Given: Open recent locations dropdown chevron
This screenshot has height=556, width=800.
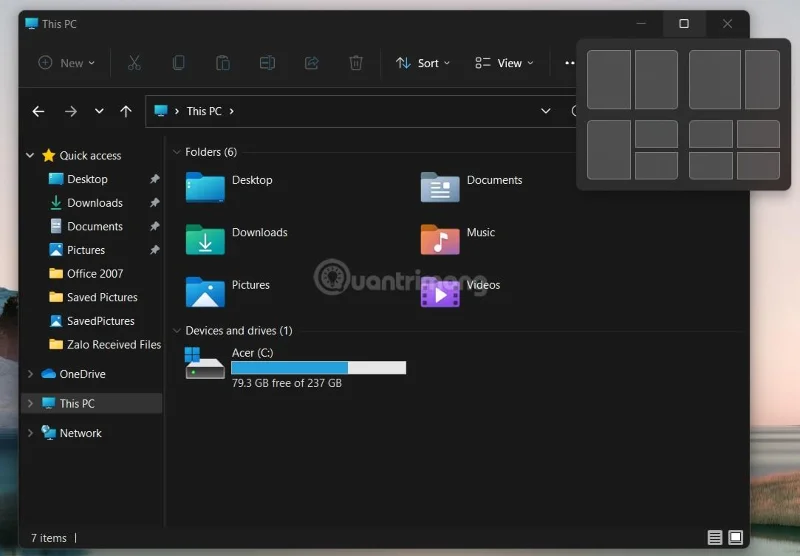Looking at the screenshot, I should [99, 111].
